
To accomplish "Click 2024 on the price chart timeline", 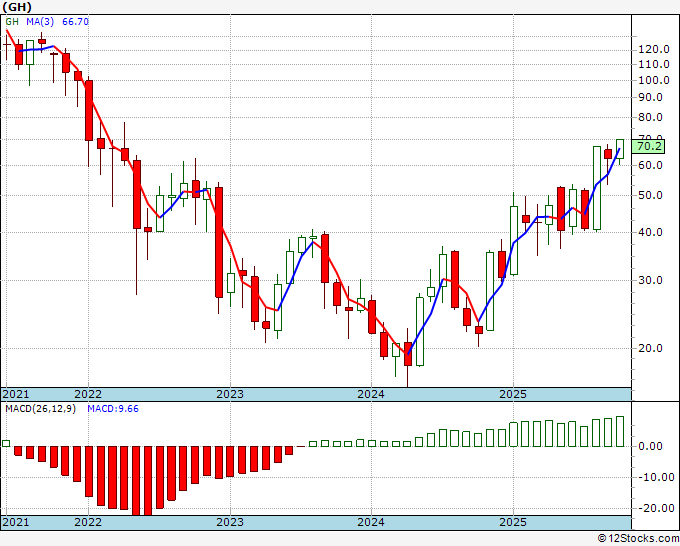I will [371, 394].
